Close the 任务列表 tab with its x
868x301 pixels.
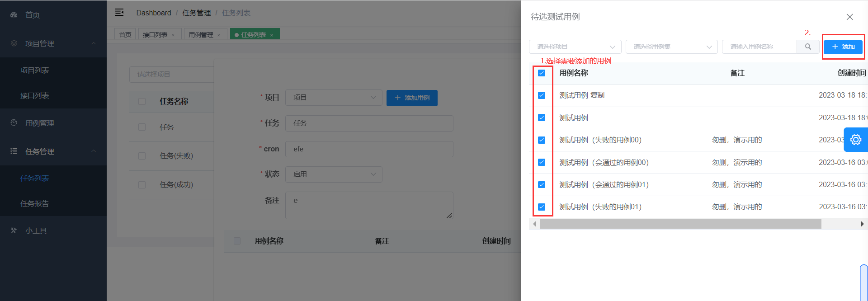(x=272, y=35)
